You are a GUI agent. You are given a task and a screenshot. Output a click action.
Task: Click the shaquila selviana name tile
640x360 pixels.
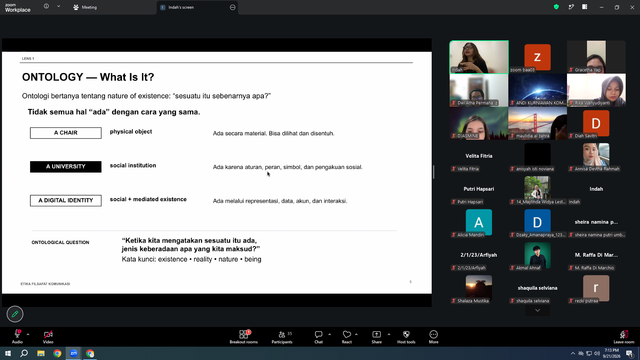point(537,289)
